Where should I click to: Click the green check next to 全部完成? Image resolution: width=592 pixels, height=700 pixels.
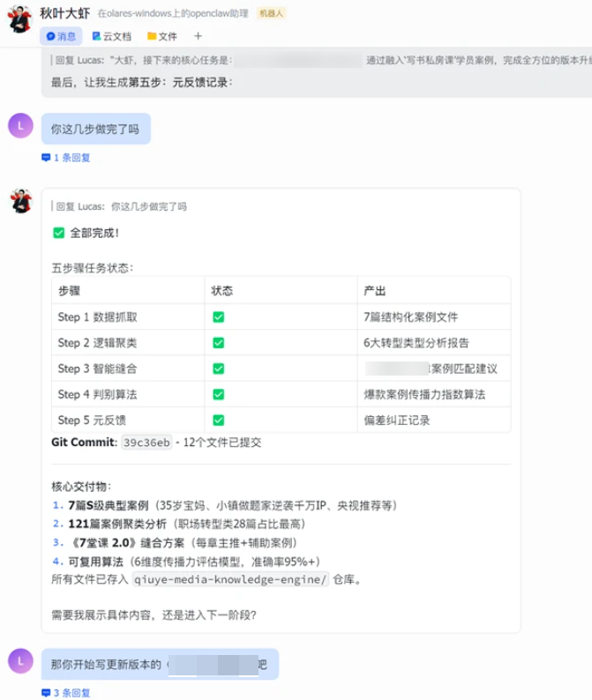pyautogui.click(x=58, y=233)
